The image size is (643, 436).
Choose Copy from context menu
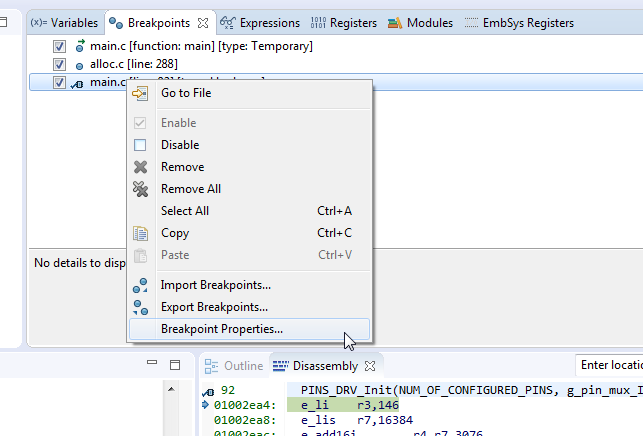pos(249,233)
